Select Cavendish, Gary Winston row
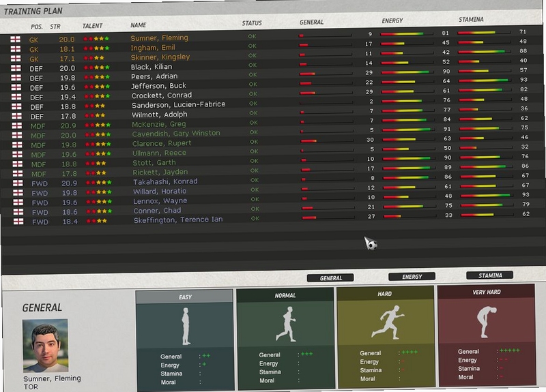This screenshot has width=546, height=392. pyautogui.click(x=272, y=134)
